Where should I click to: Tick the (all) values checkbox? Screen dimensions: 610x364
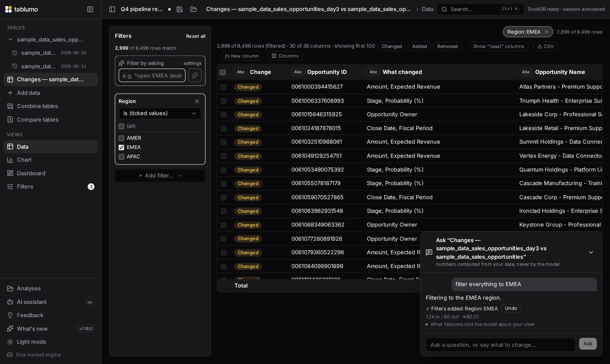(121, 126)
